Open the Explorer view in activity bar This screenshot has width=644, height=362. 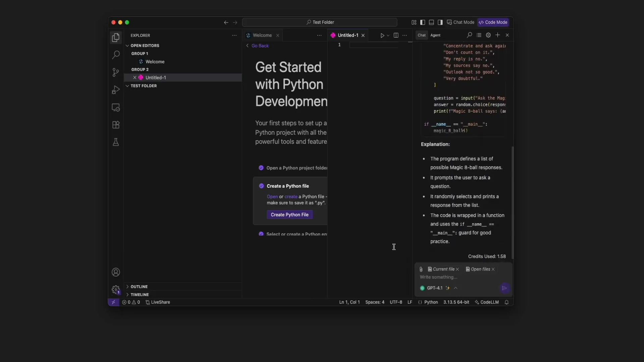coord(116,38)
